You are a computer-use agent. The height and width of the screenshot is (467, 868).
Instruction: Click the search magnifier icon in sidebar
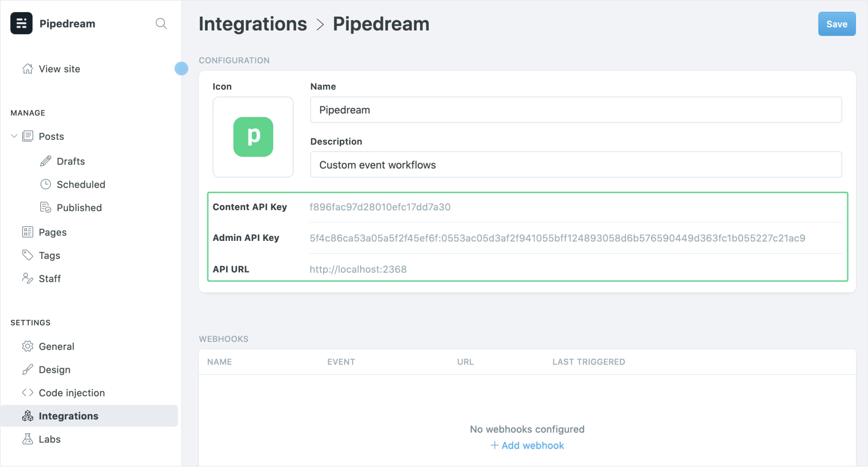coord(161,24)
